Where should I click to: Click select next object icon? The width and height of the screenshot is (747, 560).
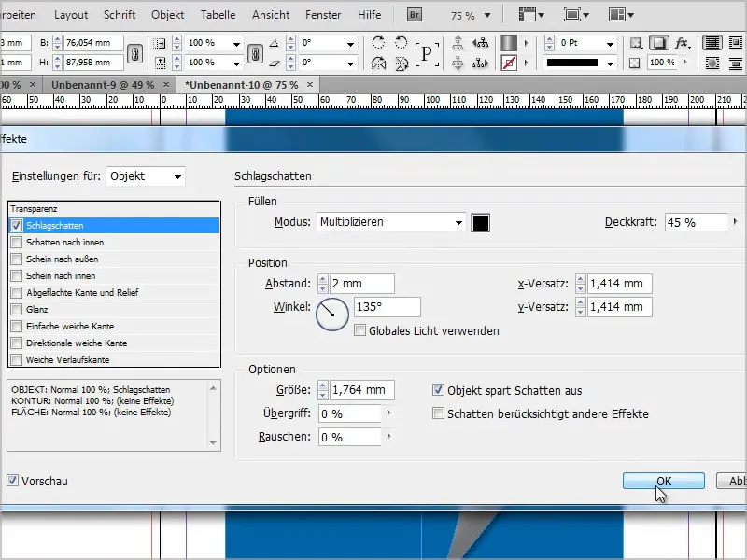480,63
